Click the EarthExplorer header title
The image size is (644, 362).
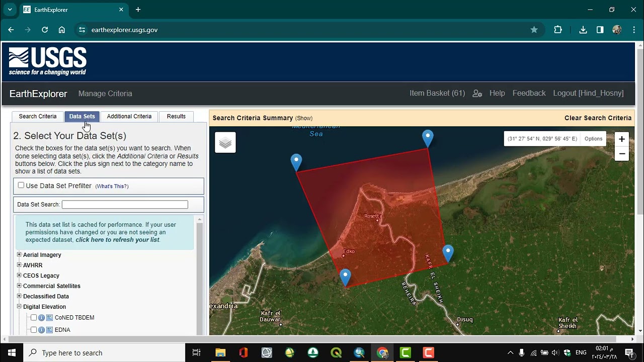click(38, 94)
